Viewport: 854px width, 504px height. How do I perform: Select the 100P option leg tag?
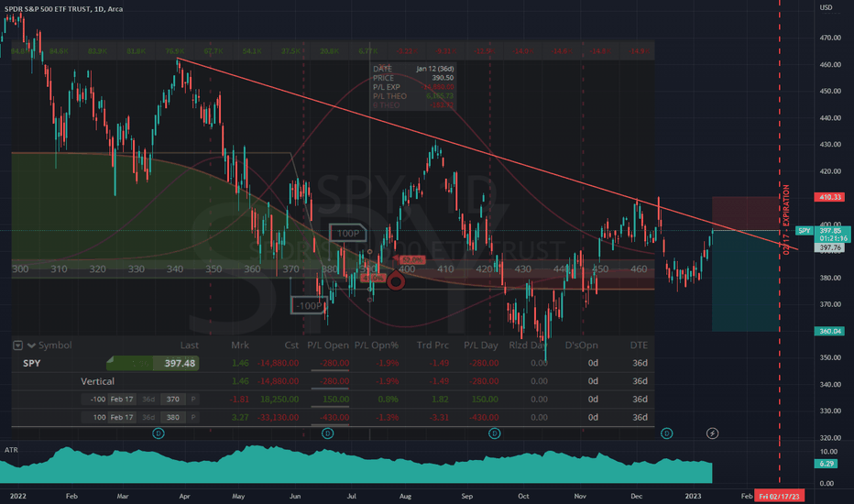tap(348, 233)
